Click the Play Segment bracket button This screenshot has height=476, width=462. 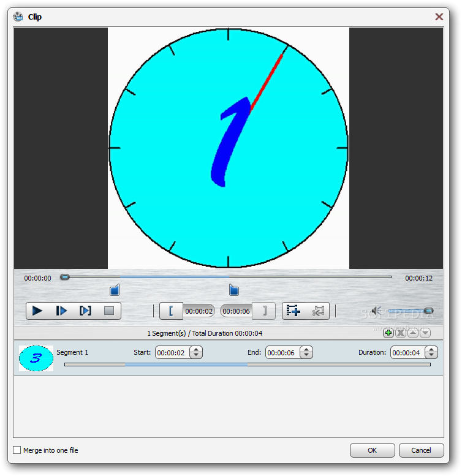pyautogui.click(x=85, y=311)
